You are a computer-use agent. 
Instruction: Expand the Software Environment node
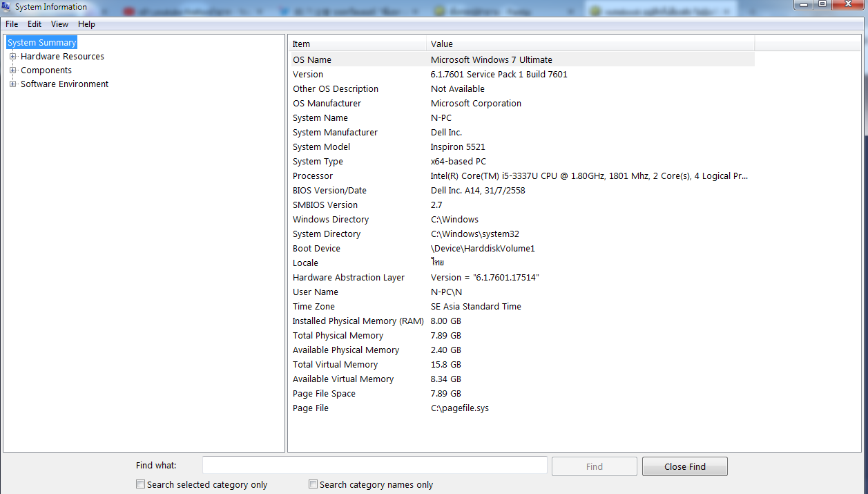click(13, 84)
